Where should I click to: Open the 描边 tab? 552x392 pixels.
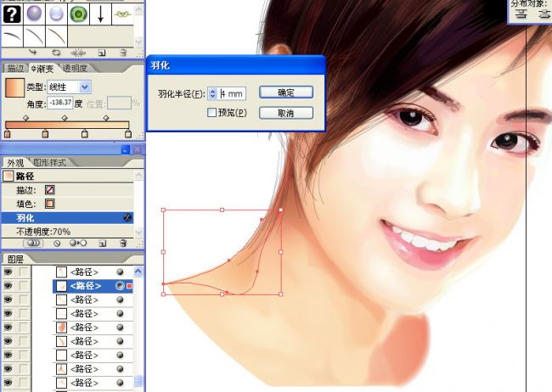[14, 69]
